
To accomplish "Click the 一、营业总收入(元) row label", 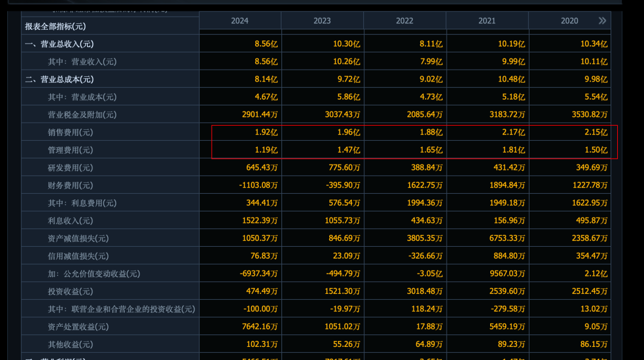I will (x=59, y=44).
